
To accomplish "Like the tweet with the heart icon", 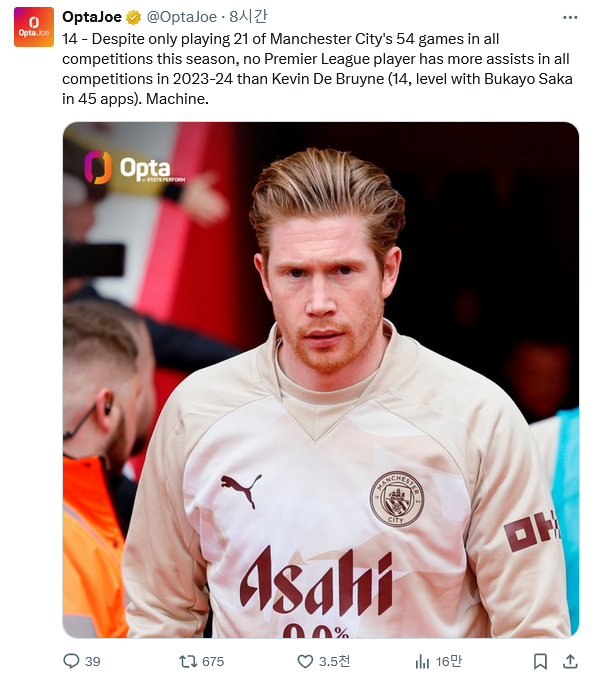I will [305, 661].
